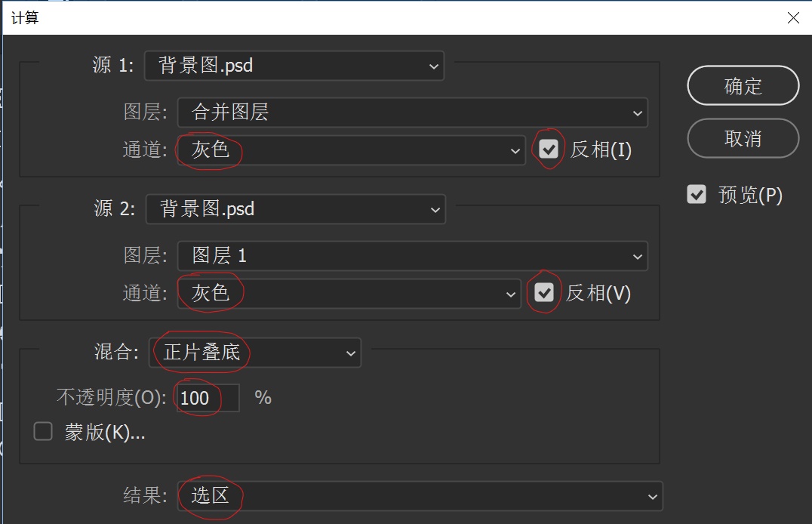Toggle 预览(P) preview checkbox

tap(697, 194)
